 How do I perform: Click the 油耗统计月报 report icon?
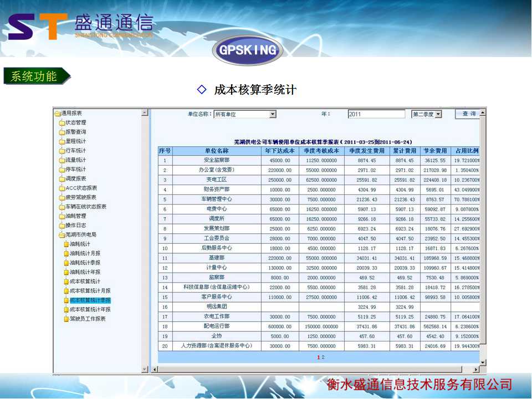66,253
